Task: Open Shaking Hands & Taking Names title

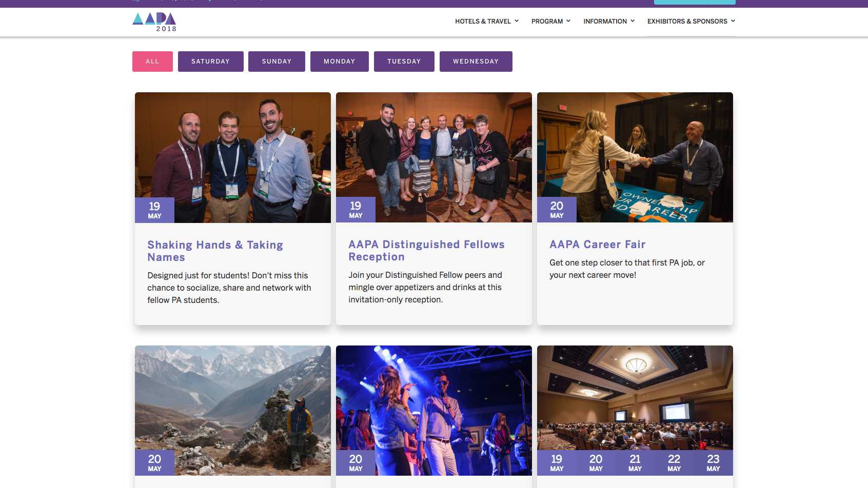Action: (215, 251)
